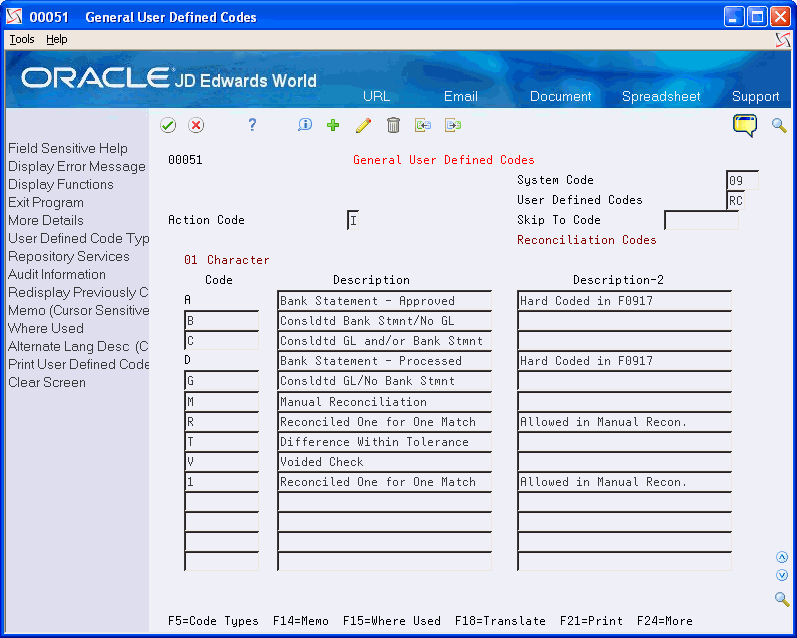Click Bank Statement - Processed description field
The image size is (797, 638).
click(384, 361)
